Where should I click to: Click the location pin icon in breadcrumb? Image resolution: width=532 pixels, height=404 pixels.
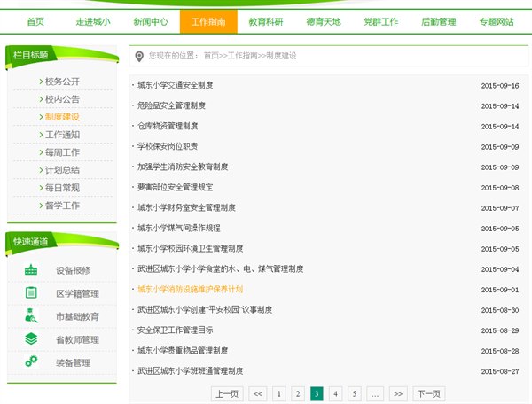139,56
